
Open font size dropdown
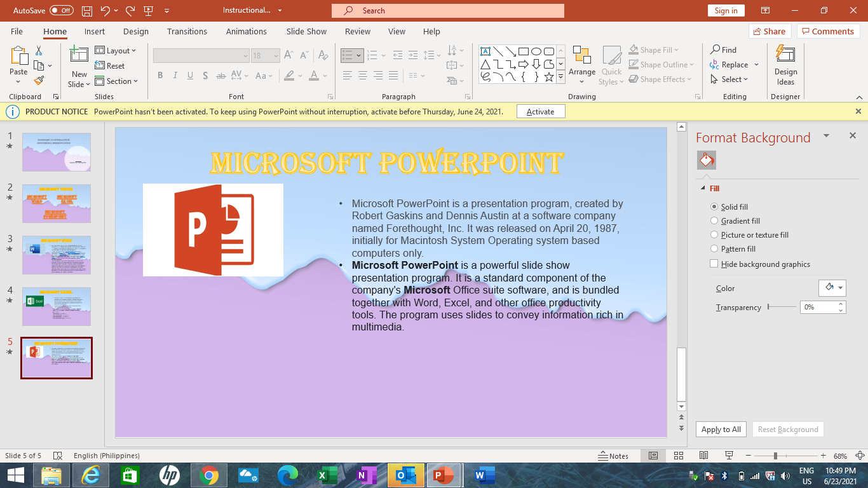[276, 56]
